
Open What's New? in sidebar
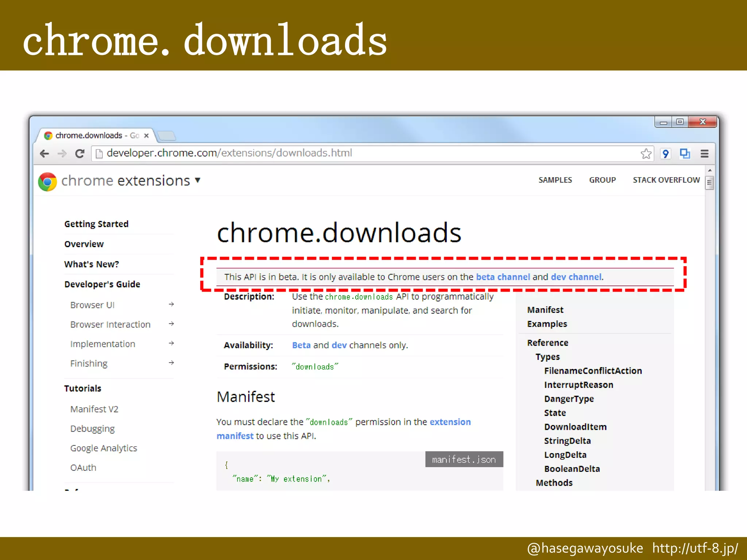[92, 264]
